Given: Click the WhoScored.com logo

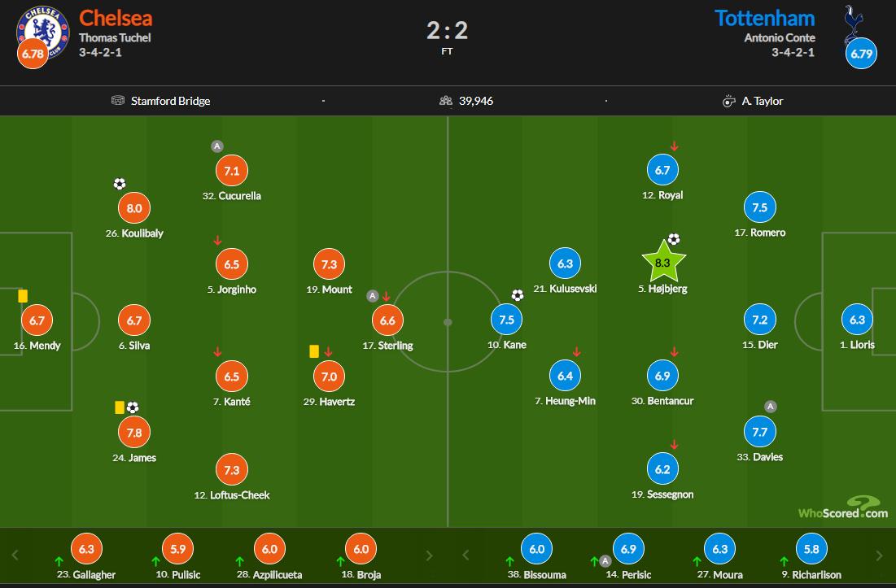Looking at the screenshot, I should pyautogui.click(x=843, y=509).
